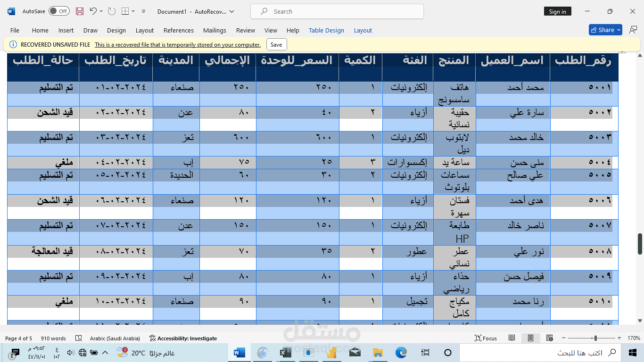
Task: Expand the Share button dropdown
Action: 619,30
